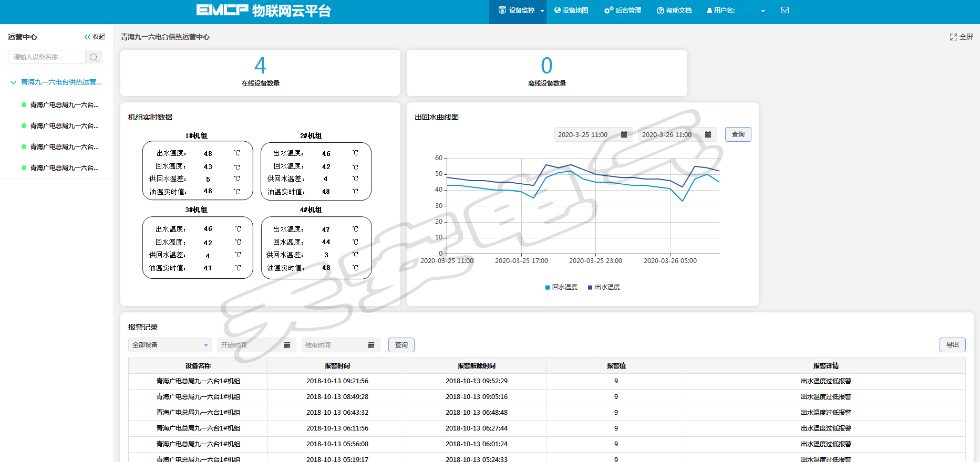
Task: Toggle 回水温度 legend series
Action: 561,287
